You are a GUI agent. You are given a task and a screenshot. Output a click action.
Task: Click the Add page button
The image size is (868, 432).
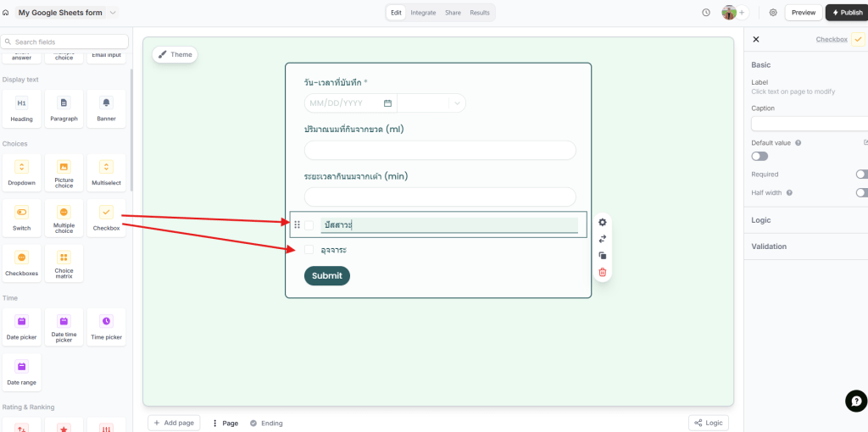point(174,423)
